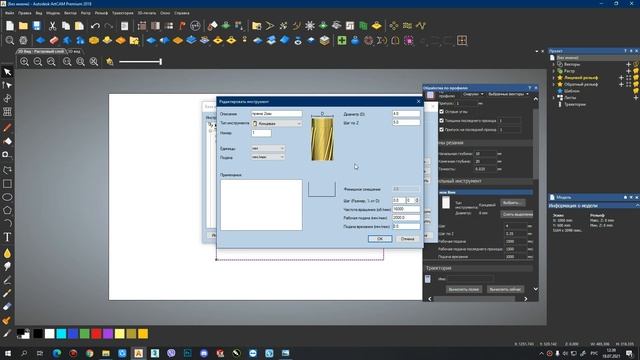640x360 pixels.
Task: Select the eraser tool in left toolbar
Action: pyautogui.click(x=7, y=307)
